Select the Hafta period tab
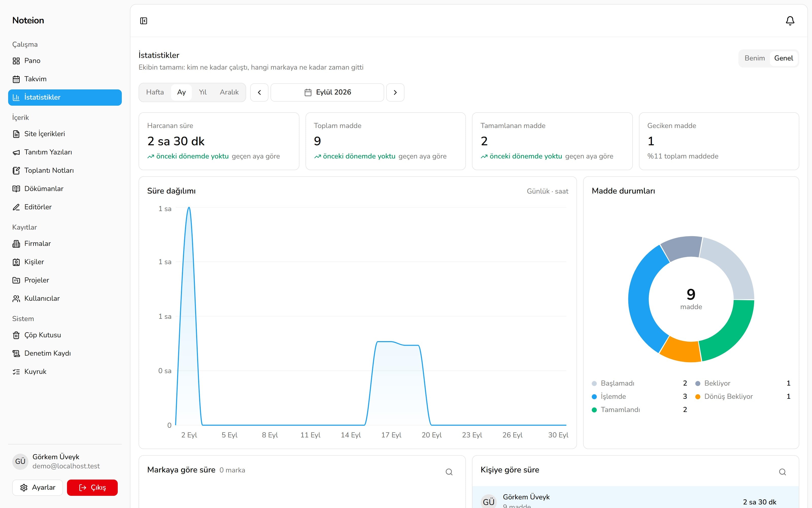 point(155,92)
